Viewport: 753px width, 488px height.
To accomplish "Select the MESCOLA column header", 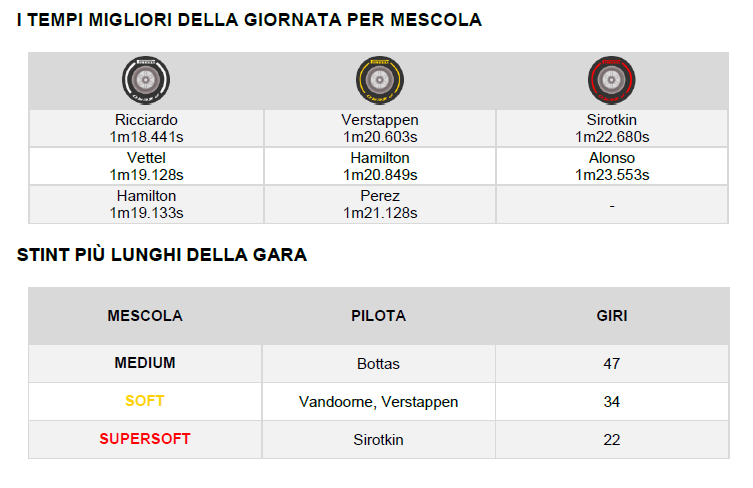I will (145, 316).
